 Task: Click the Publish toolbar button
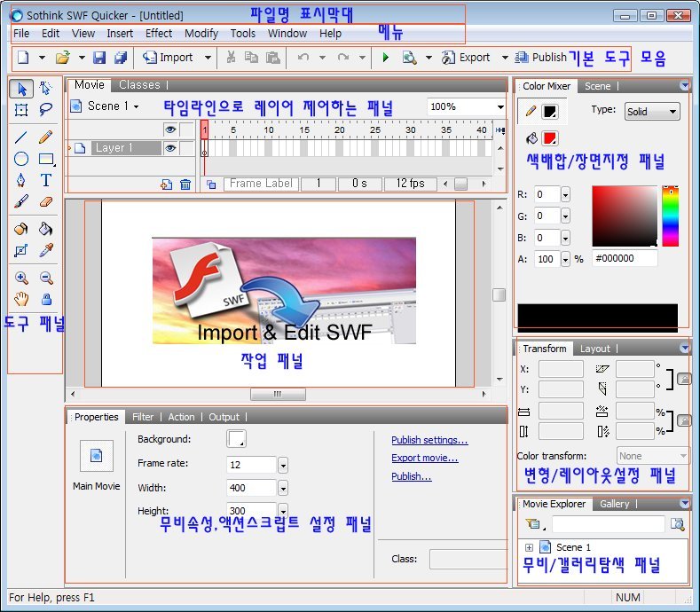click(540, 58)
